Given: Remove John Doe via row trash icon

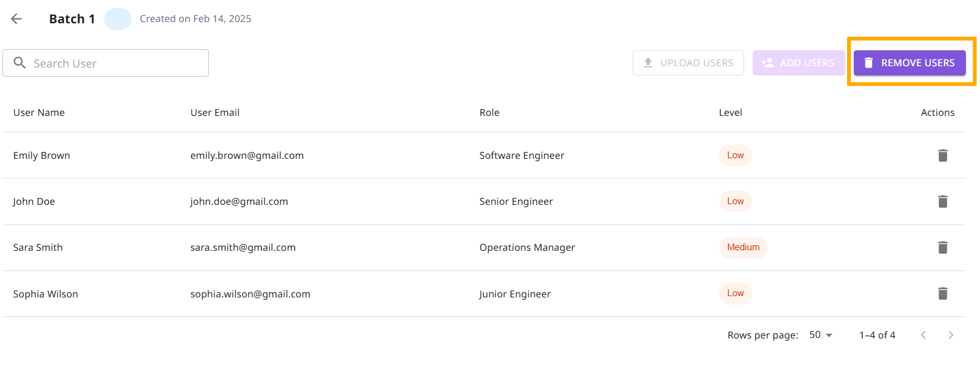Looking at the screenshot, I should pos(943,202).
